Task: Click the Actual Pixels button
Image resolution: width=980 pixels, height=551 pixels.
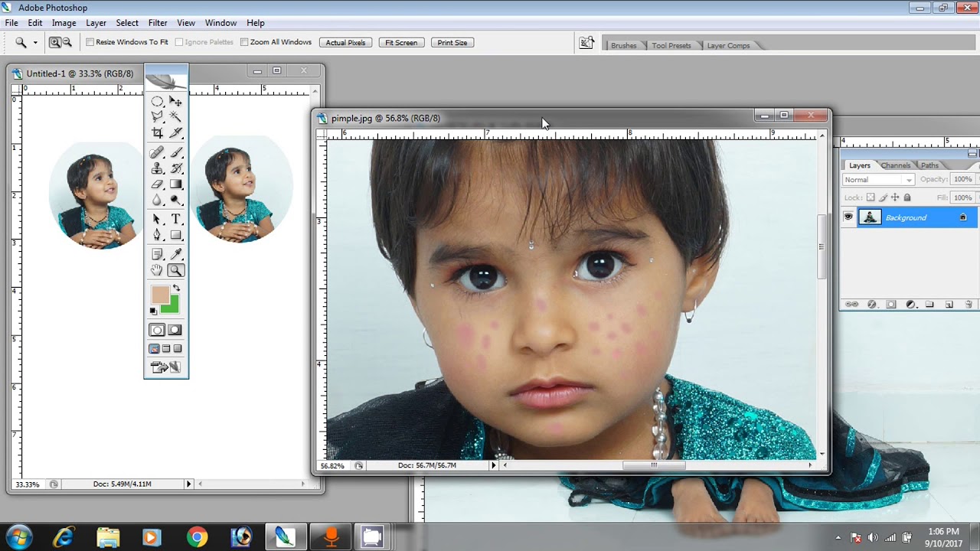Action: click(345, 43)
